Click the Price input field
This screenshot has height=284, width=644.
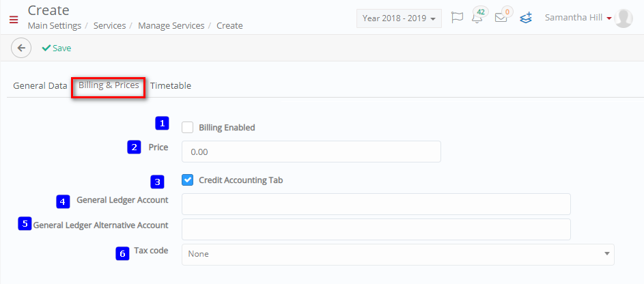pos(311,152)
